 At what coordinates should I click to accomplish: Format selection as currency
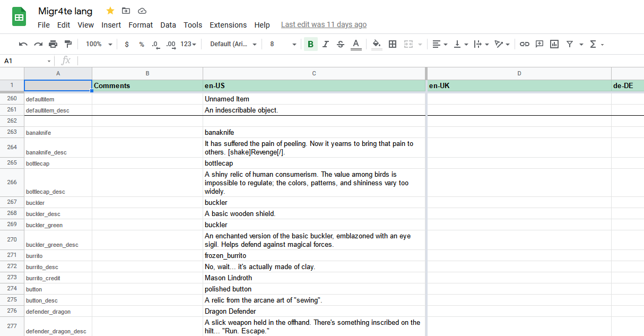click(127, 44)
